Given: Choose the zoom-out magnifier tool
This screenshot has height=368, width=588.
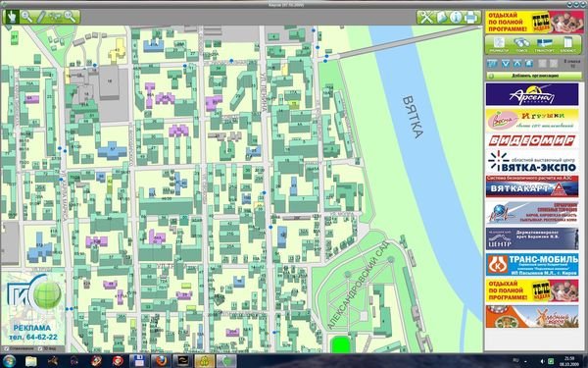Looking at the screenshot, I should tap(70, 17).
